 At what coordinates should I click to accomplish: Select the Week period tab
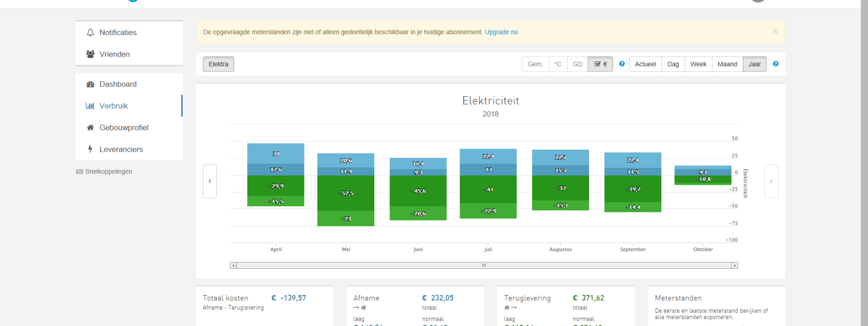(698, 64)
